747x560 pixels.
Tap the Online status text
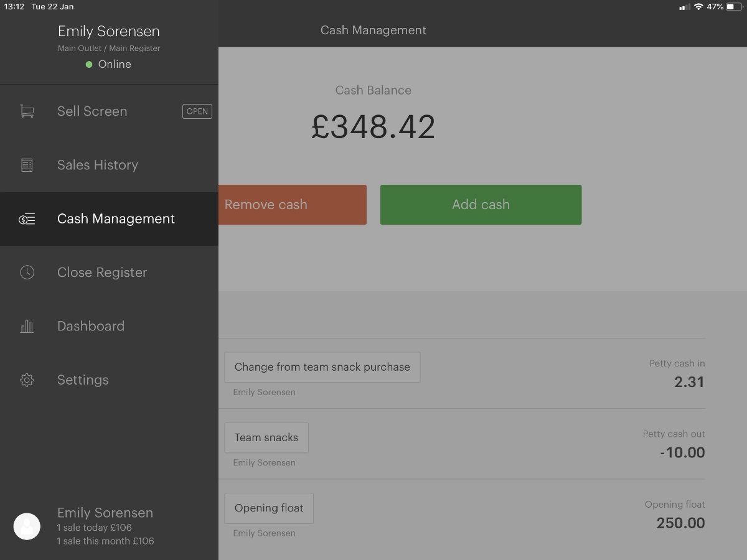(x=115, y=64)
